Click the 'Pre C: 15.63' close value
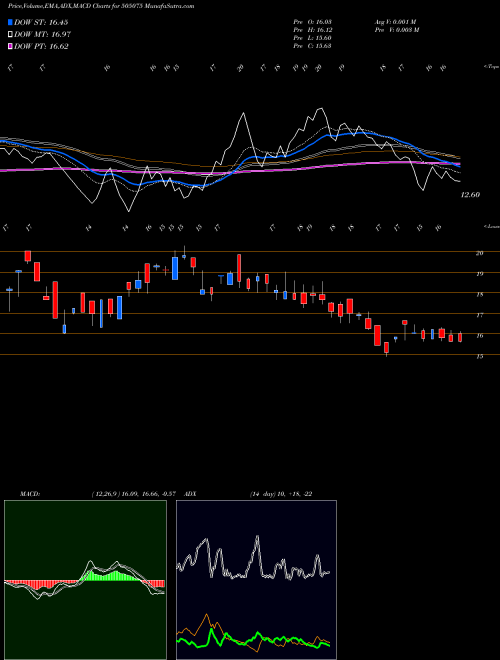The height and width of the screenshot is (660, 500). click(x=312, y=46)
